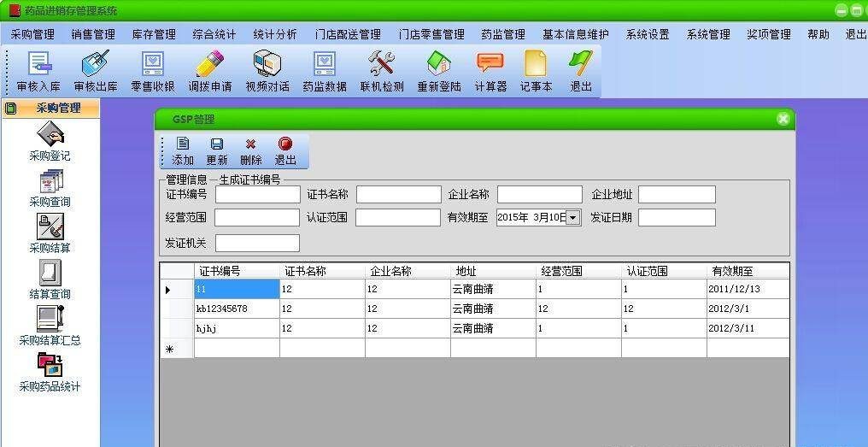
Task: Open the 系统管理 menu
Action: (x=708, y=34)
